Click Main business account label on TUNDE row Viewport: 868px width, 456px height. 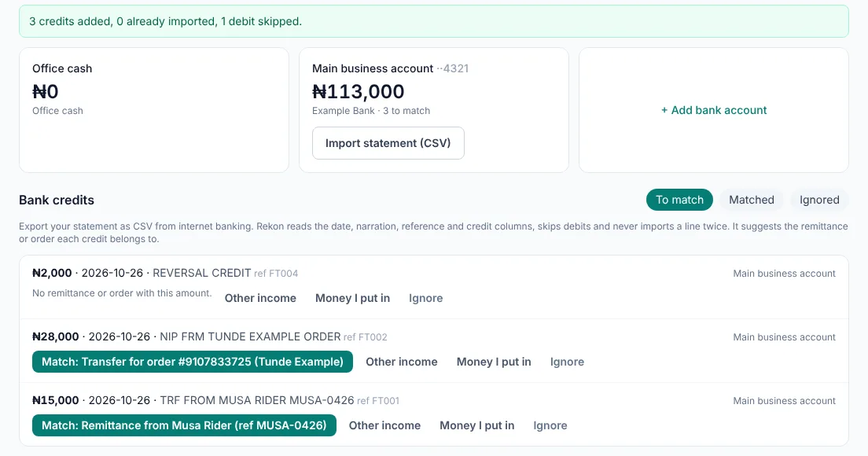785,337
